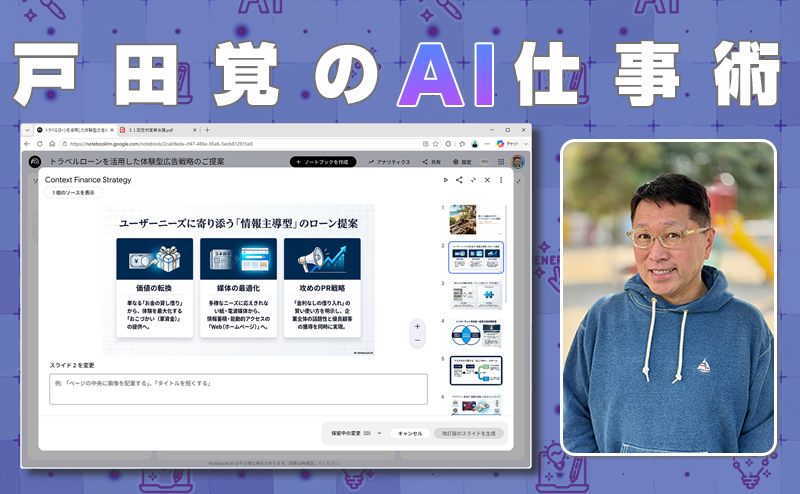
Task: Click 改訂版のスライドを生成 generate button
Action: [x=469, y=433]
